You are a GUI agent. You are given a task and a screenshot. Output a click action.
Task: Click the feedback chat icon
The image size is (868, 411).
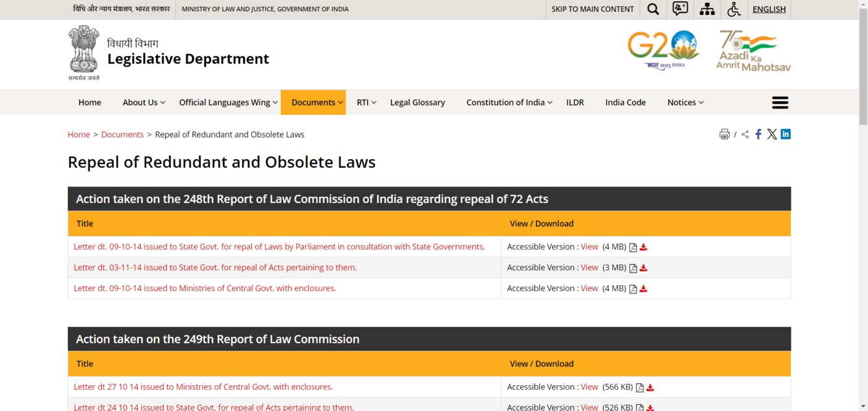point(680,9)
